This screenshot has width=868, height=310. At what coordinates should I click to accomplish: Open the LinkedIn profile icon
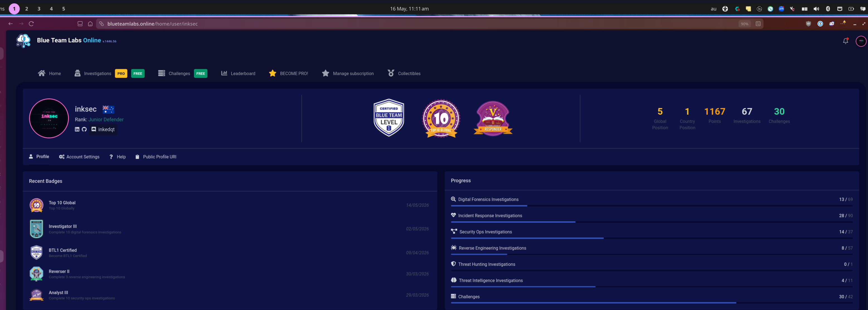point(77,129)
